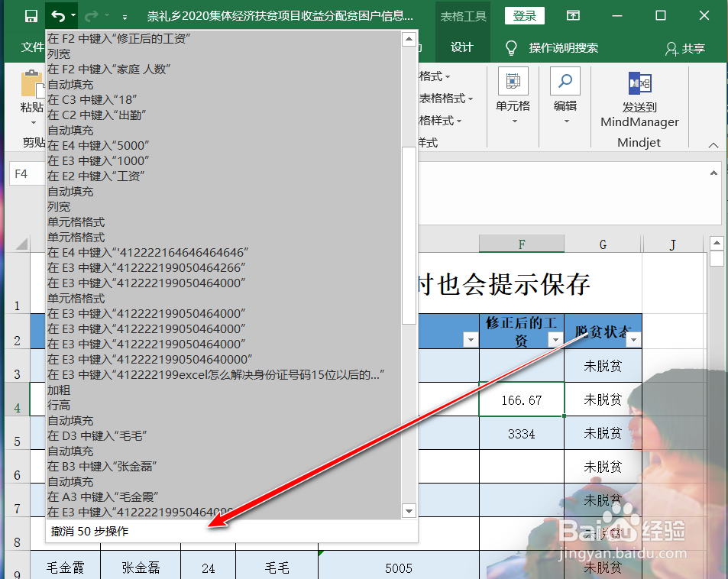This screenshot has width=728, height=579.
Task: Collapse the ribbon with the chevron icon
Action: point(713,144)
